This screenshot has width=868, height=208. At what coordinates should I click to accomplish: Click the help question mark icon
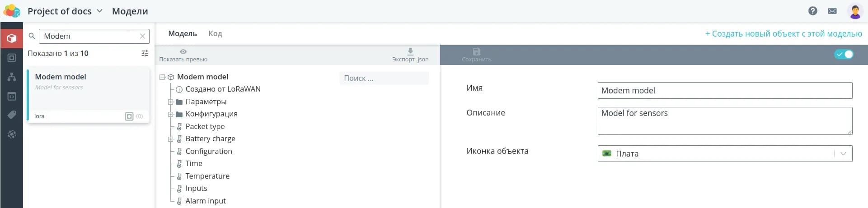(812, 11)
